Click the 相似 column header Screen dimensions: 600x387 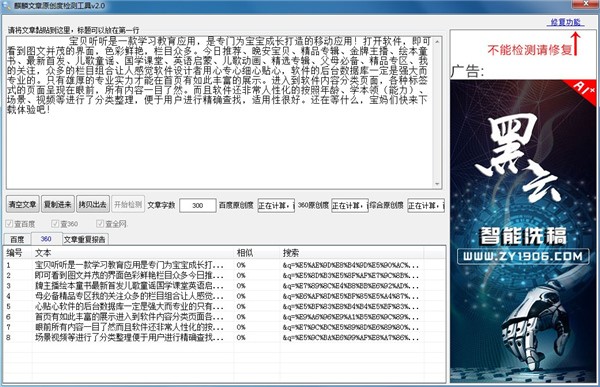click(257, 253)
